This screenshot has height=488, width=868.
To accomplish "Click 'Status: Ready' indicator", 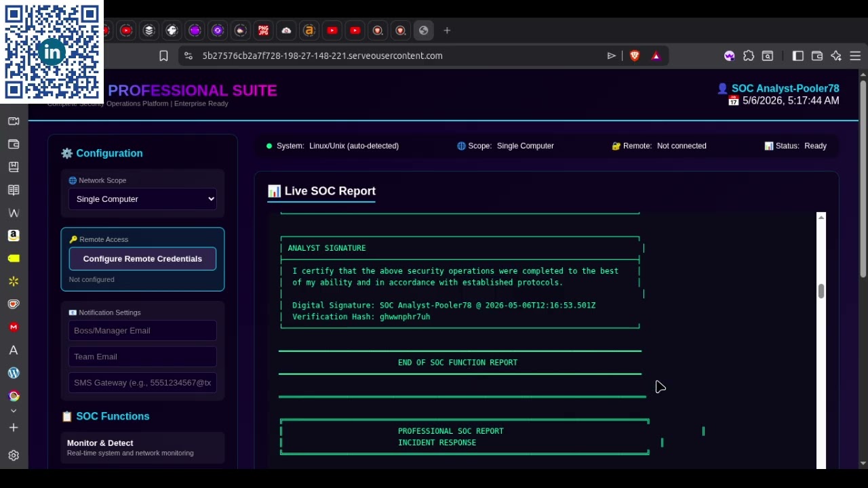I will tap(795, 146).
